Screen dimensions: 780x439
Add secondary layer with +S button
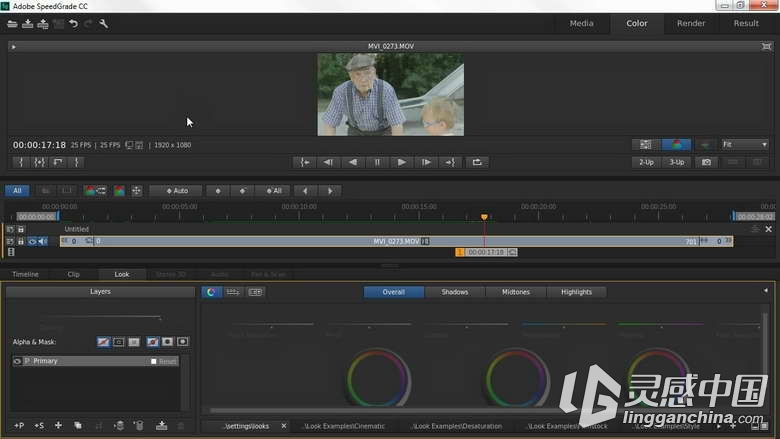click(39, 426)
